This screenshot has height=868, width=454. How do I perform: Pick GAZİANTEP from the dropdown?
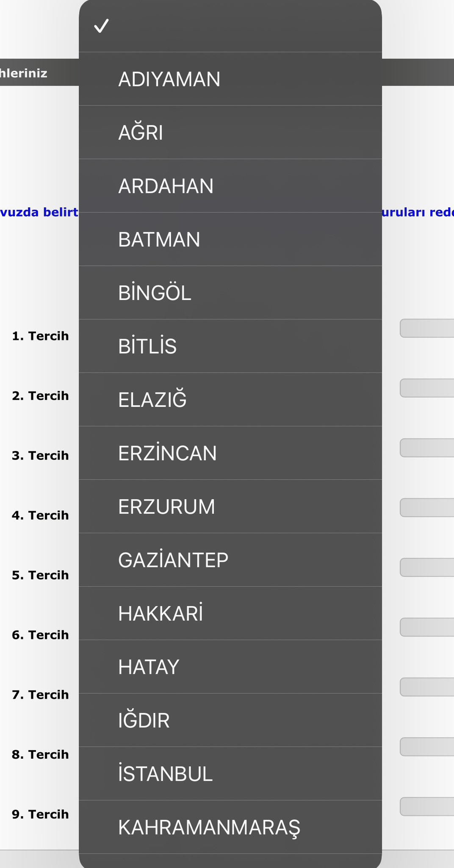click(230, 560)
